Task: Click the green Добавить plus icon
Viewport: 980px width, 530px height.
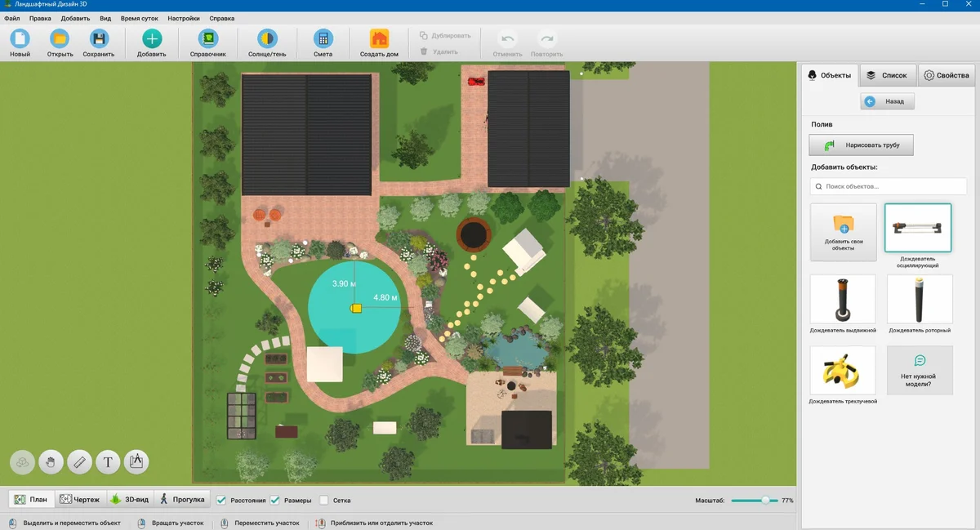Action: [152, 38]
